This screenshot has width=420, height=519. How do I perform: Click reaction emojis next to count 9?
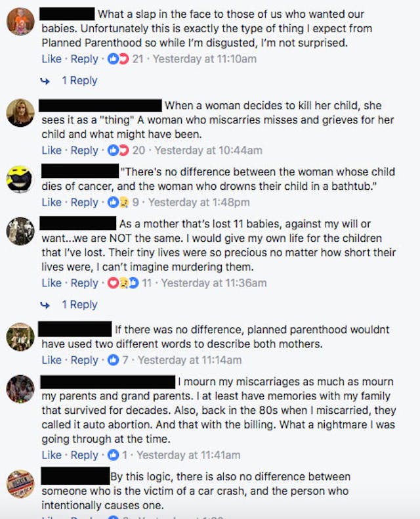119,202
